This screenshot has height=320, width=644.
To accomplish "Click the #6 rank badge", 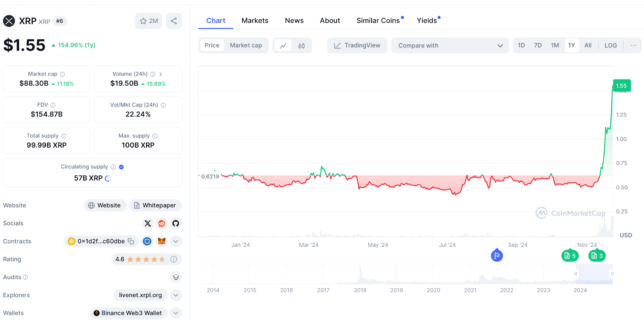I will pos(60,21).
